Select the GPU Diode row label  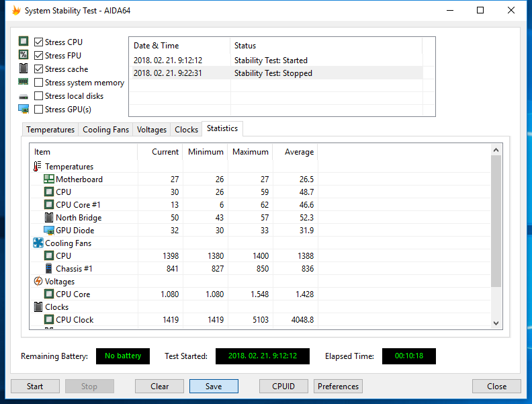[75, 231]
